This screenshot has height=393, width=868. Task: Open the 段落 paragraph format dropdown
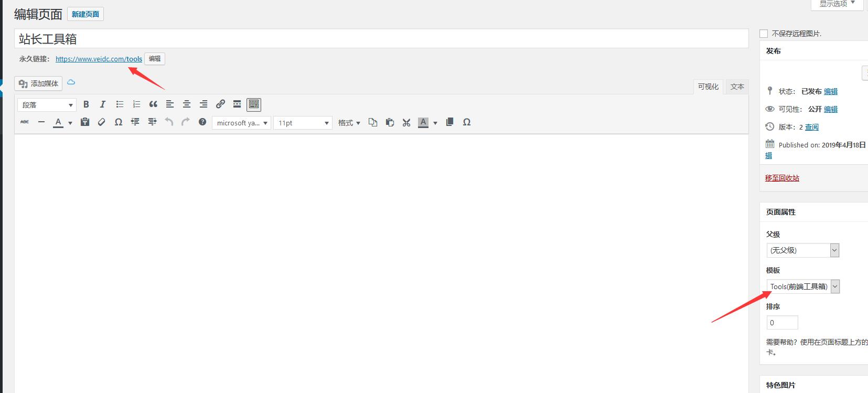click(x=47, y=105)
